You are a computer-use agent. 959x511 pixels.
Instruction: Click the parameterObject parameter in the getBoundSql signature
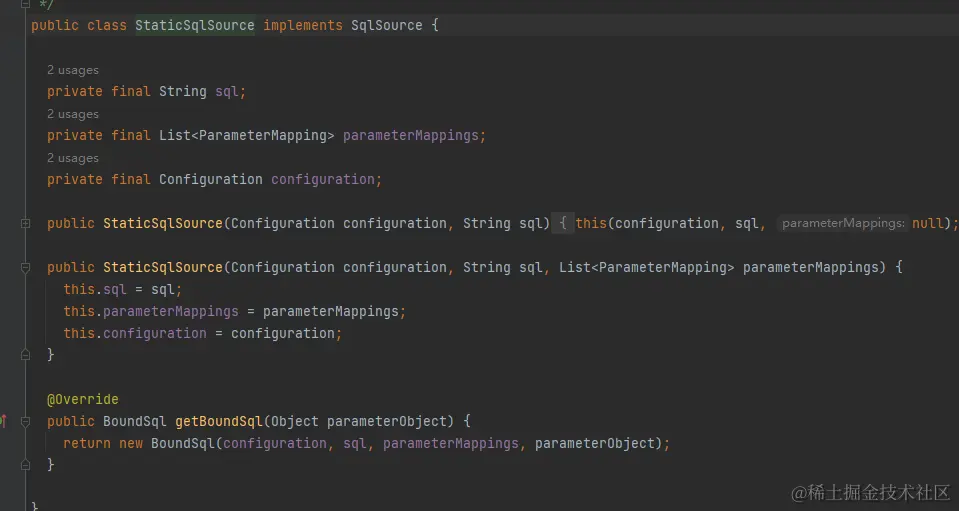point(387,422)
